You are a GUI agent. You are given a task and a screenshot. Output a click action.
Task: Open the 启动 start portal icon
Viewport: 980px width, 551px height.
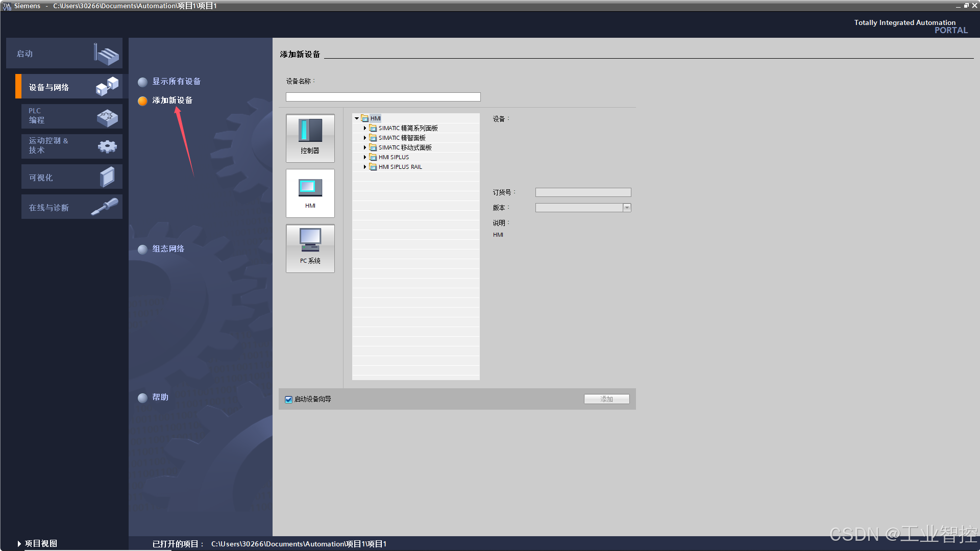tap(106, 54)
